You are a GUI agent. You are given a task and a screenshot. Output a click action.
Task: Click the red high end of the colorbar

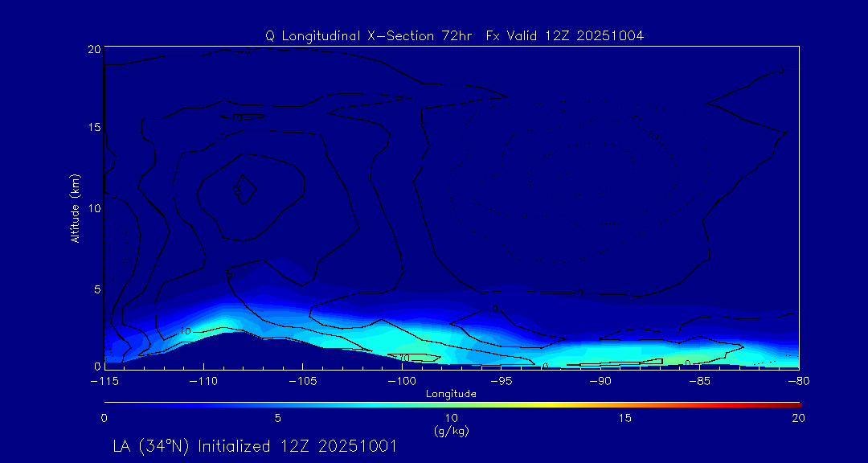(792, 403)
